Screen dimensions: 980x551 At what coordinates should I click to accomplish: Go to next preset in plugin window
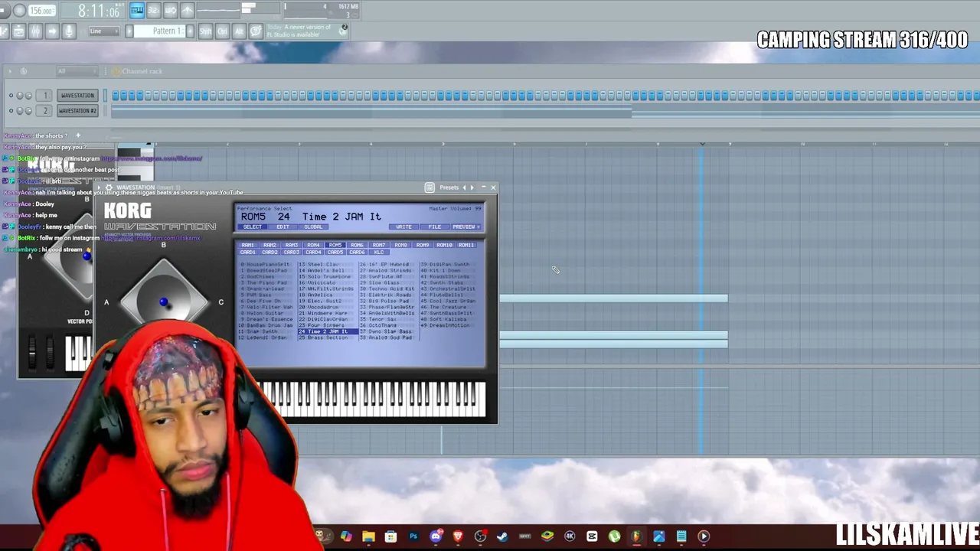472,187
